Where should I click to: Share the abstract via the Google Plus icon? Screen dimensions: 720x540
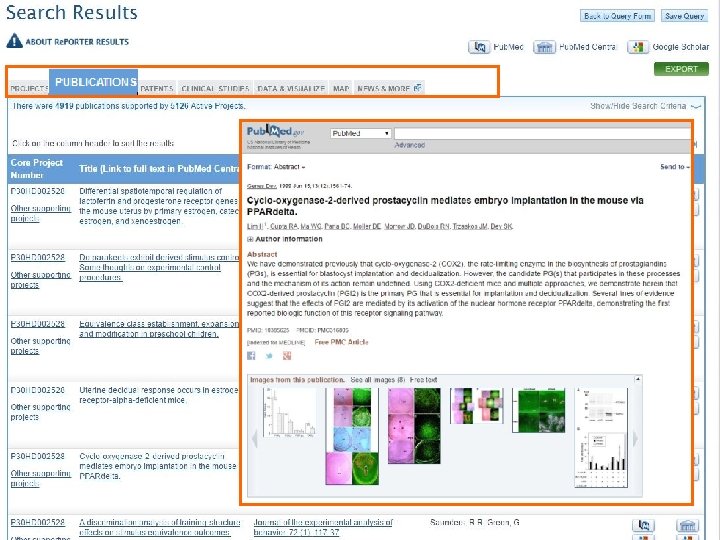[x=287, y=356]
